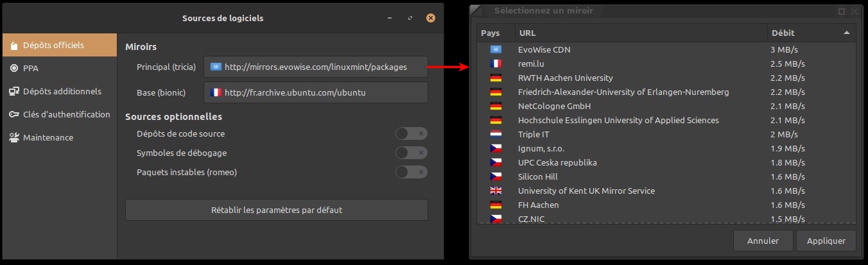Click Rétablir les paramètres par défaut
This screenshot has width=868, height=265.
click(x=276, y=210)
